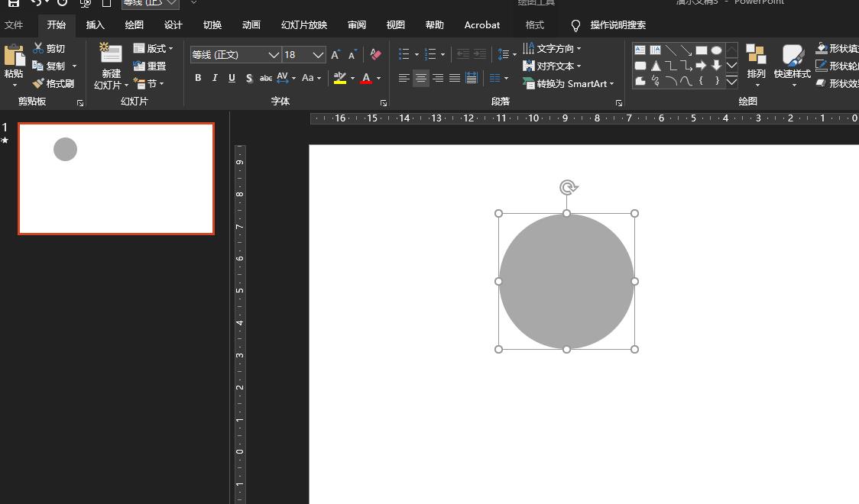Select the oval shape in shapes gallery
The width and height of the screenshot is (859, 504).
(716, 50)
